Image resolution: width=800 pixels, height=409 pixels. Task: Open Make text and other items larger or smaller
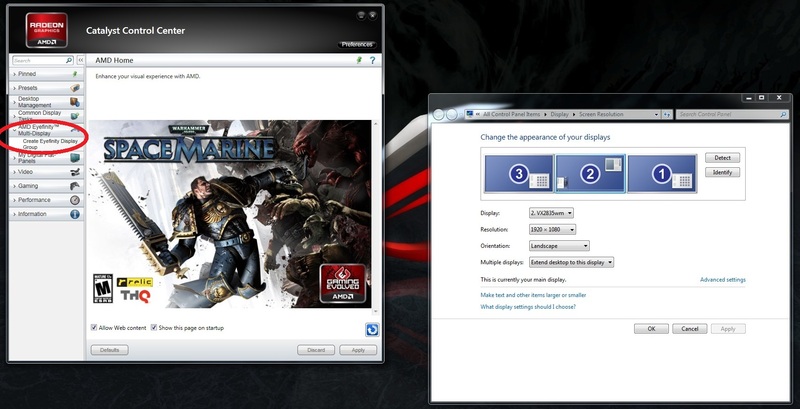tap(533, 295)
